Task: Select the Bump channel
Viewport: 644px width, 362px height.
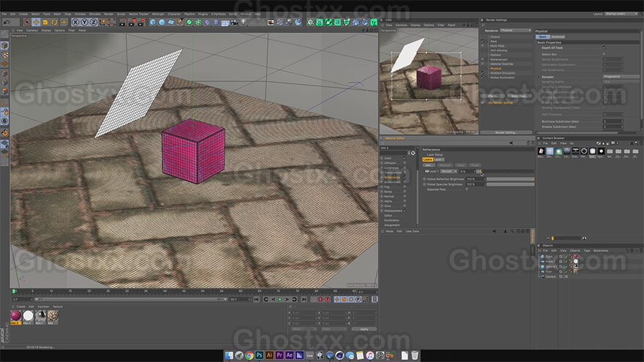Action: [388, 192]
